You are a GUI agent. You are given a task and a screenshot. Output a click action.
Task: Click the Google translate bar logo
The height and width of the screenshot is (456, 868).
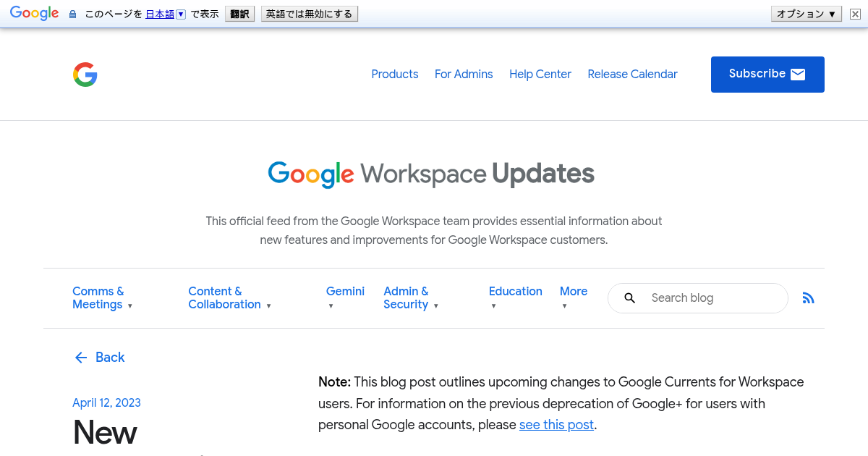click(34, 13)
